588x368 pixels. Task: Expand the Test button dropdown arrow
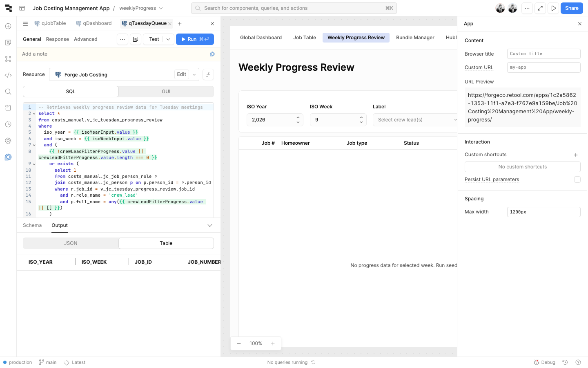[x=168, y=39]
